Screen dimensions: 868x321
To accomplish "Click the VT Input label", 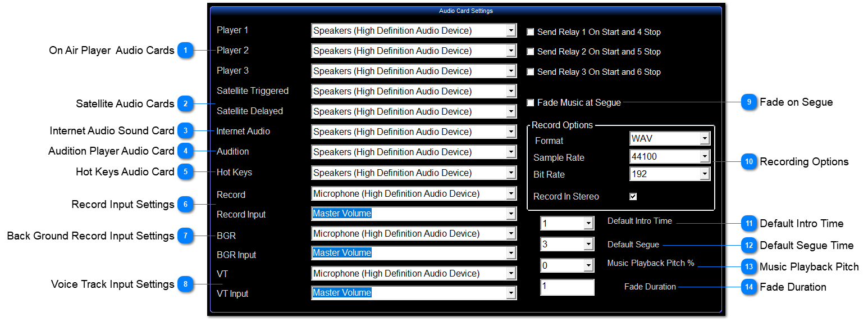I will click(232, 294).
